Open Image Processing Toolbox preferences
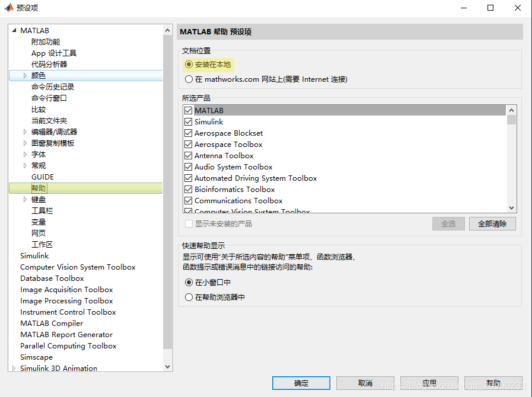This screenshot has height=397, width=532. coord(66,300)
